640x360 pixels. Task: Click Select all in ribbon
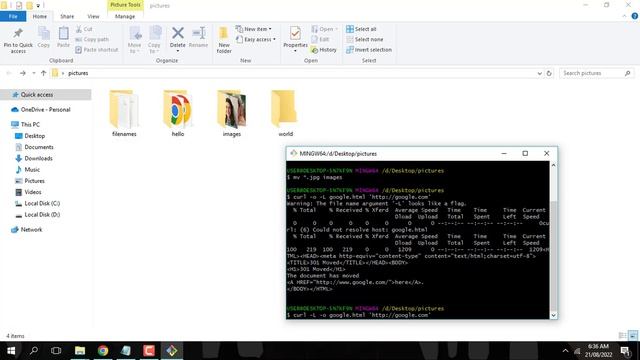361,29
